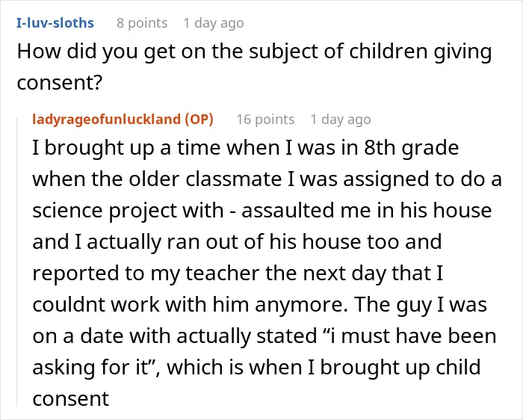Click the final word 'consent' of the reply
This screenshot has height=420, width=523.
click(71, 398)
